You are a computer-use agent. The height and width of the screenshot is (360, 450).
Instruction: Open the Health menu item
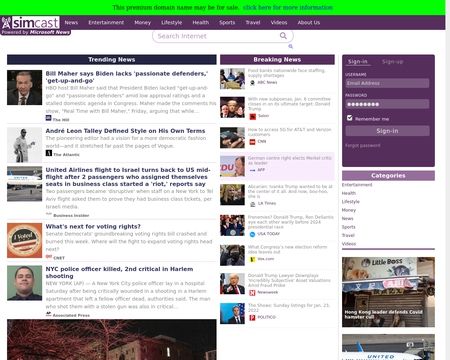pyautogui.click(x=201, y=23)
